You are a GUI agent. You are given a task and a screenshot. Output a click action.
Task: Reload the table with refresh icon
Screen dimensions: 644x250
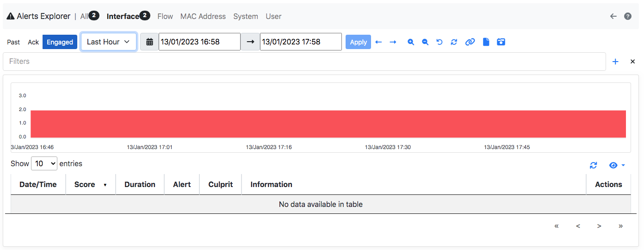tap(594, 165)
